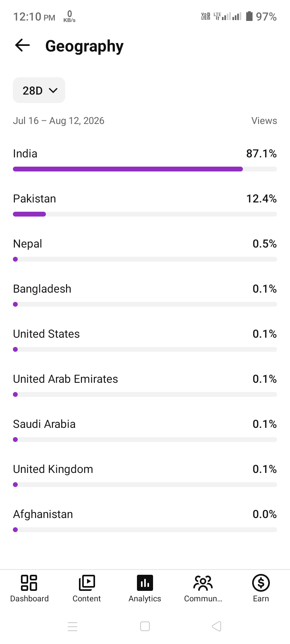Tap the Android recent apps menu icon
The image size is (290, 644).
tap(72, 626)
